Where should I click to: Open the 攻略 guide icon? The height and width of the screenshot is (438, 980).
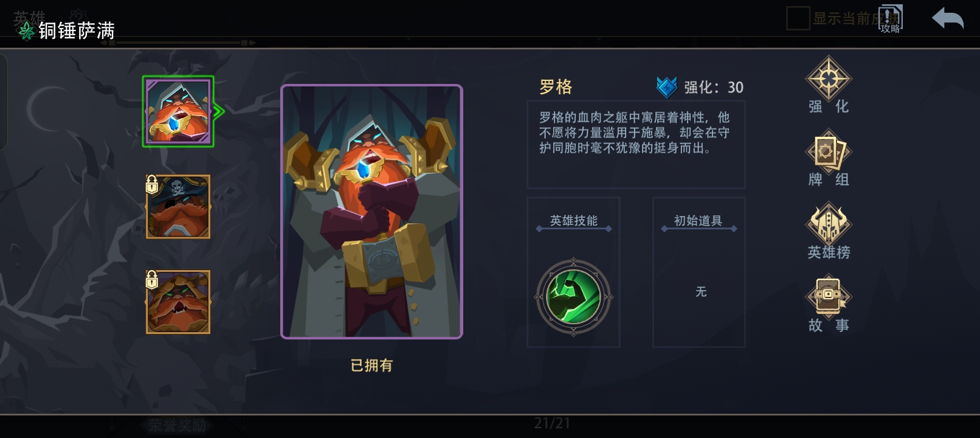pyautogui.click(x=891, y=19)
